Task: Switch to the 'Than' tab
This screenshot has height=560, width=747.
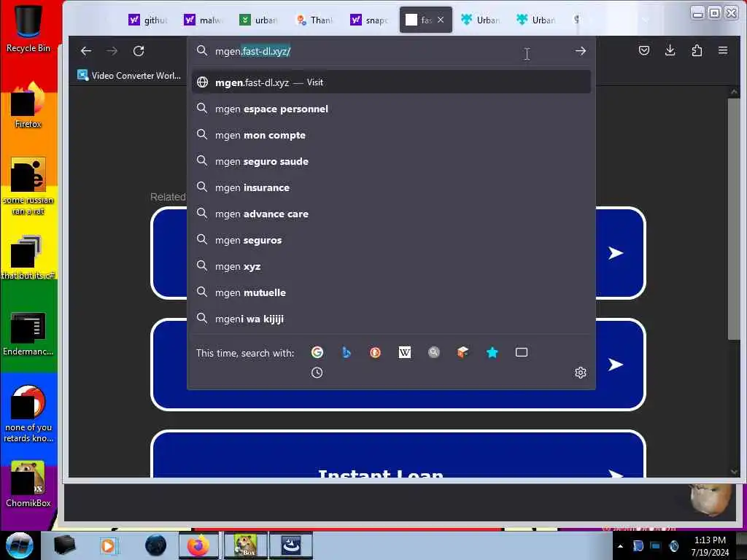Action: [314, 20]
